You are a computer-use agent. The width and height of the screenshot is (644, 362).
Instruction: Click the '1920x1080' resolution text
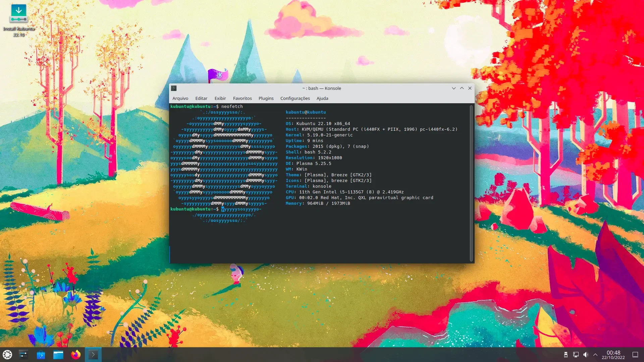tap(330, 158)
